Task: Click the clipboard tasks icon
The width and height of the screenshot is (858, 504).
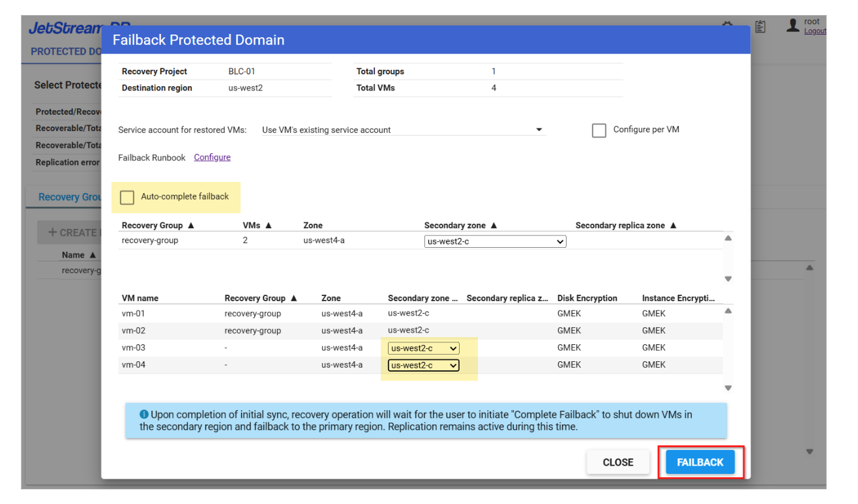Action: 760,27
